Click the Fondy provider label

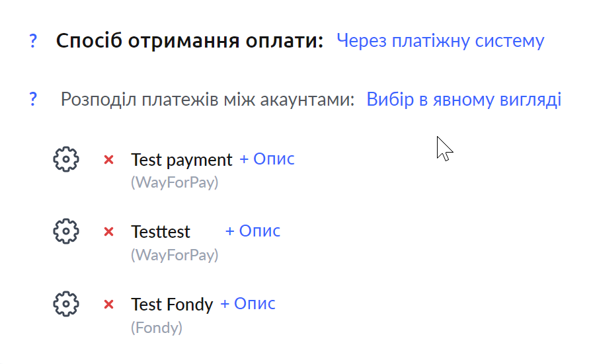(x=157, y=328)
